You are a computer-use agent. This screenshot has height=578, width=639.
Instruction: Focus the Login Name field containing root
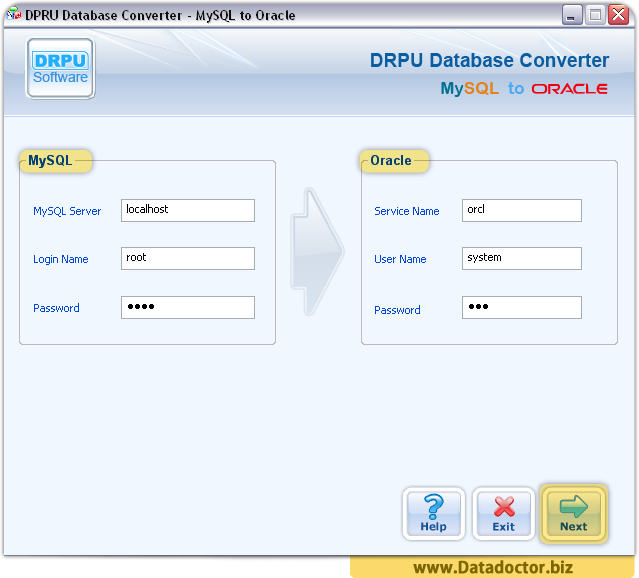188,258
